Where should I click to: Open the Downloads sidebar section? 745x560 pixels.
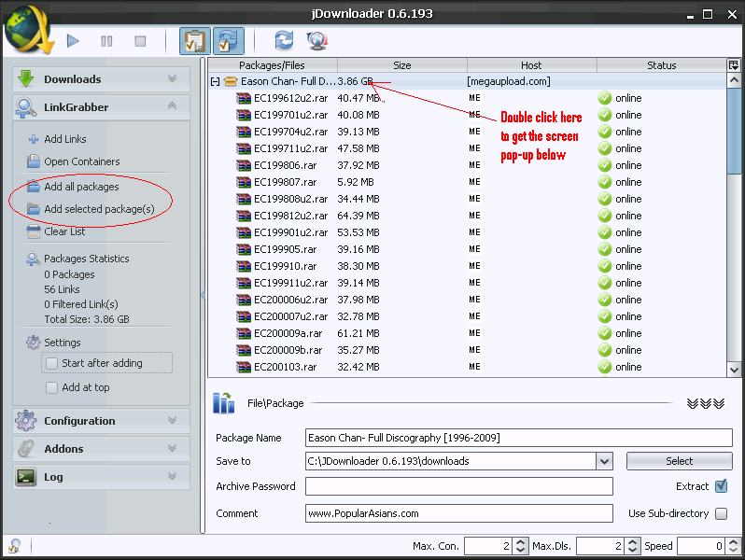tap(101, 78)
